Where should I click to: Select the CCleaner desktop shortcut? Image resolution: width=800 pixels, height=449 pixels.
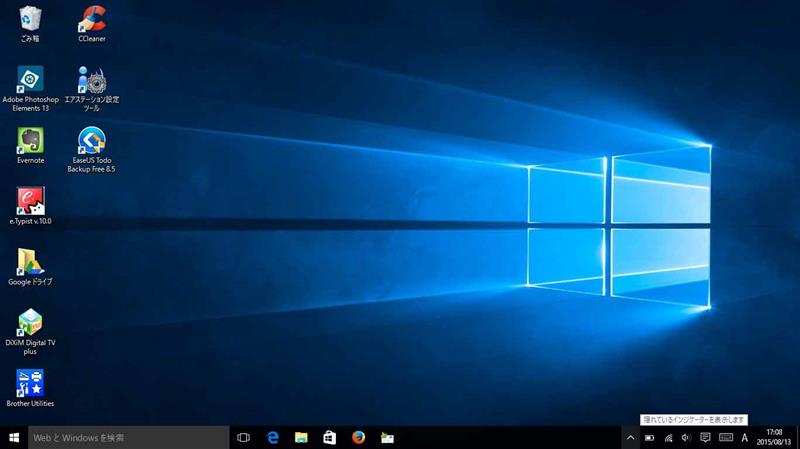click(x=92, y=24)
